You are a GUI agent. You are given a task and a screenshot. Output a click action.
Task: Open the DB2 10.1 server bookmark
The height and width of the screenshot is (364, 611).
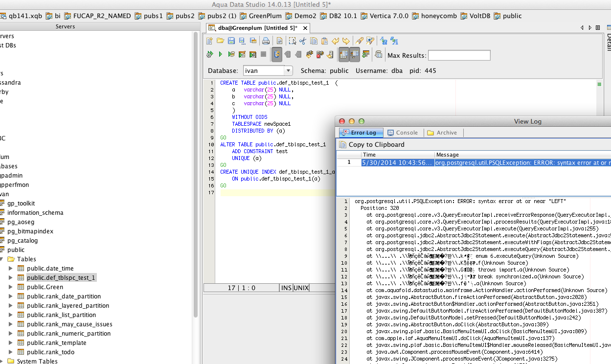pos(338,16)
